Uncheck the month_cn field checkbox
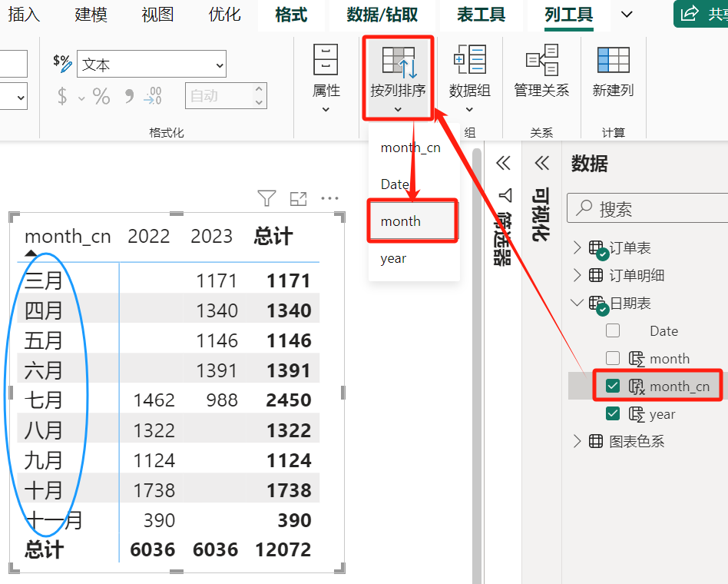 [613, 386]
